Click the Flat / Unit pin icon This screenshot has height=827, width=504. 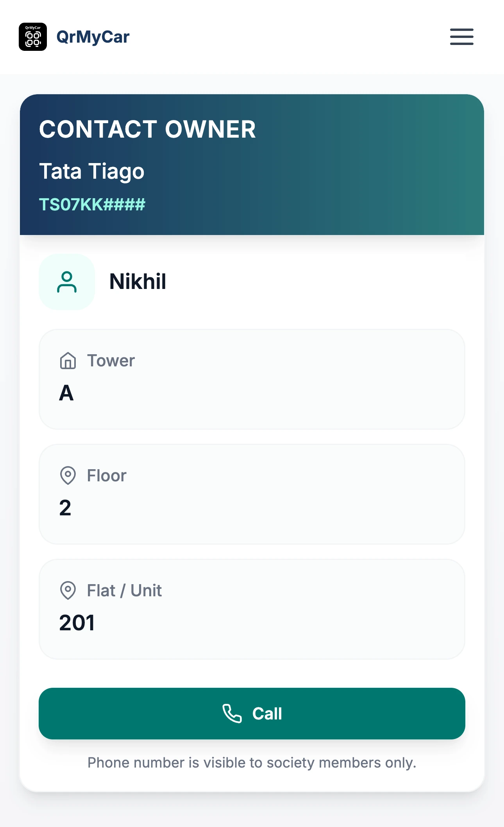(68, 590)
